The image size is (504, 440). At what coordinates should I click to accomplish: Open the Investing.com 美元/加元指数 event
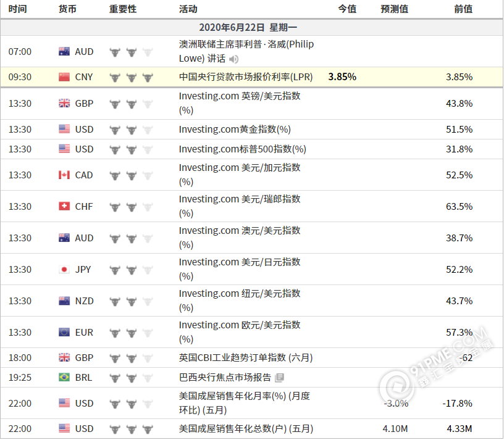tap(240, 175)
